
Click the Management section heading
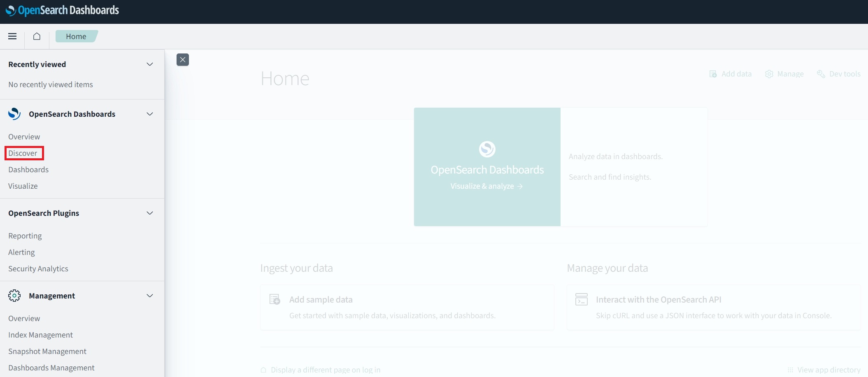click(x=52, y=296)
